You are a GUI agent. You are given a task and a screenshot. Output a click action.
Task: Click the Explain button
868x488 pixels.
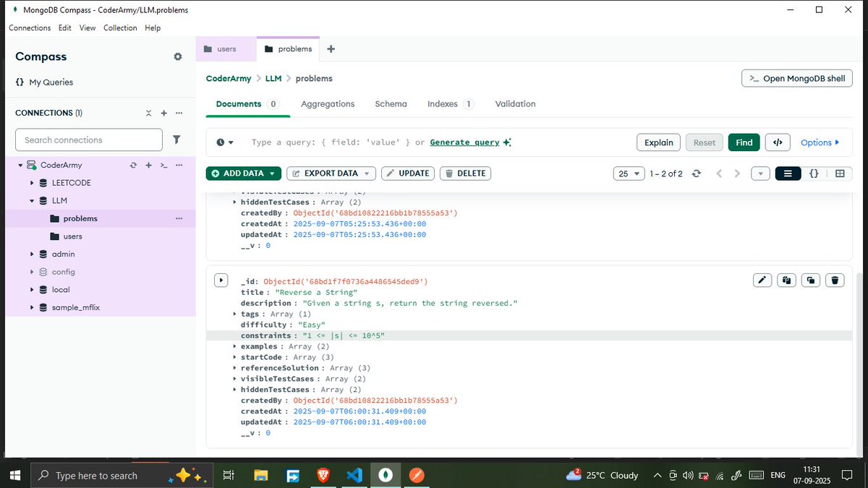pyautogui.click(x=659, y=142)
